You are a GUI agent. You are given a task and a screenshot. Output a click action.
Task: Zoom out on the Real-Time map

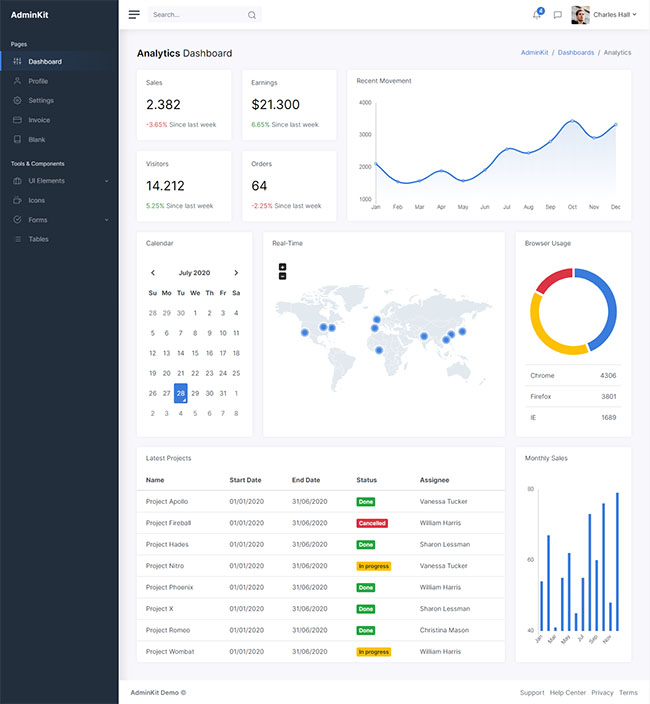point(283,276)
